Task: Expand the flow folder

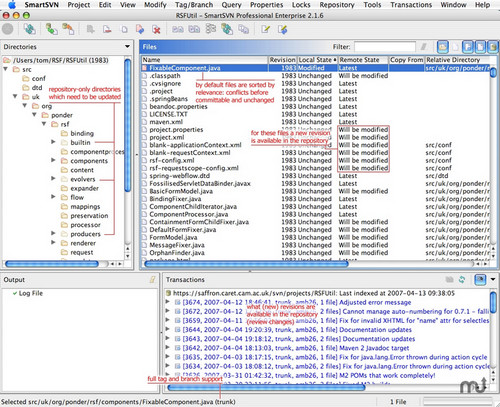Action: point(53,197)
